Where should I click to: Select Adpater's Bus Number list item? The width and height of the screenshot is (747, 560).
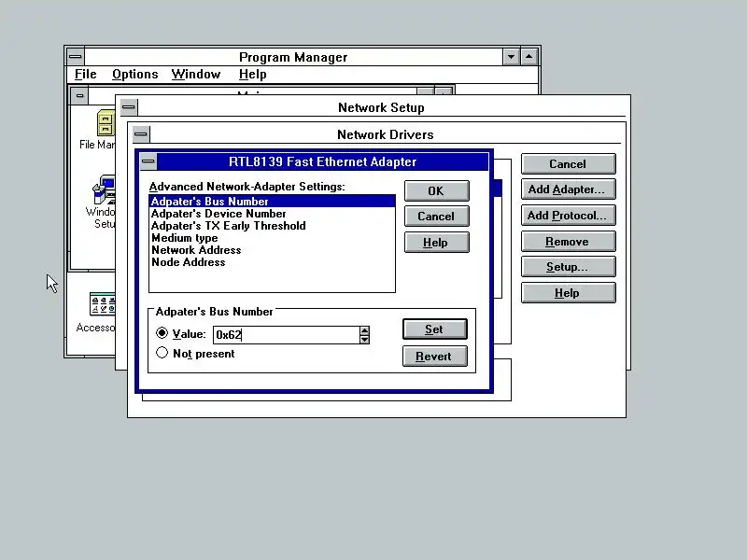click(272, 202)
